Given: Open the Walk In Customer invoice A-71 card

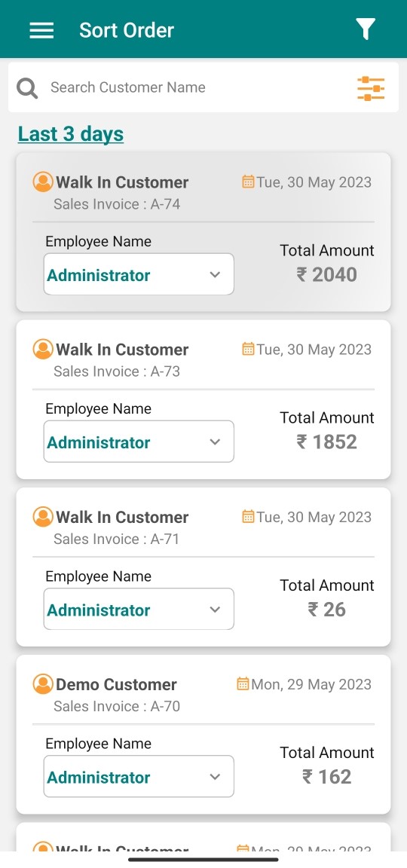Looking at the screenshot, I should point(203,567).
